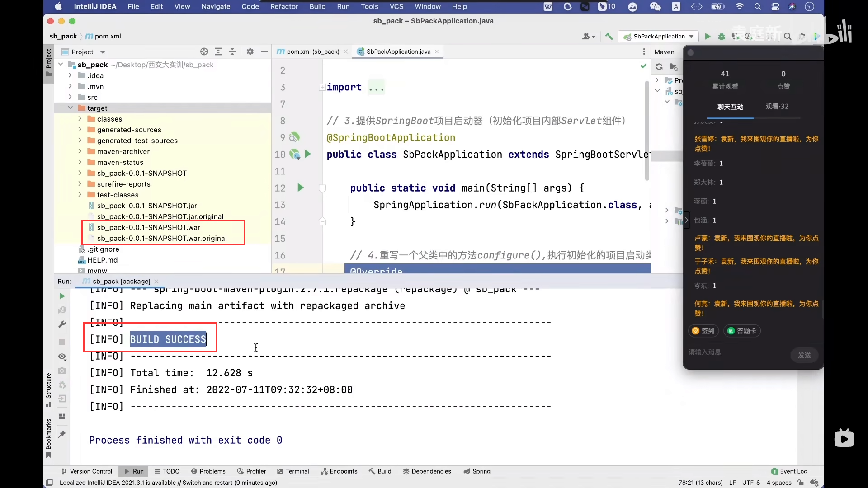Build the project with the hammer icon
The height and width of the screenshot is (488, 868).
tap(609, 37)
